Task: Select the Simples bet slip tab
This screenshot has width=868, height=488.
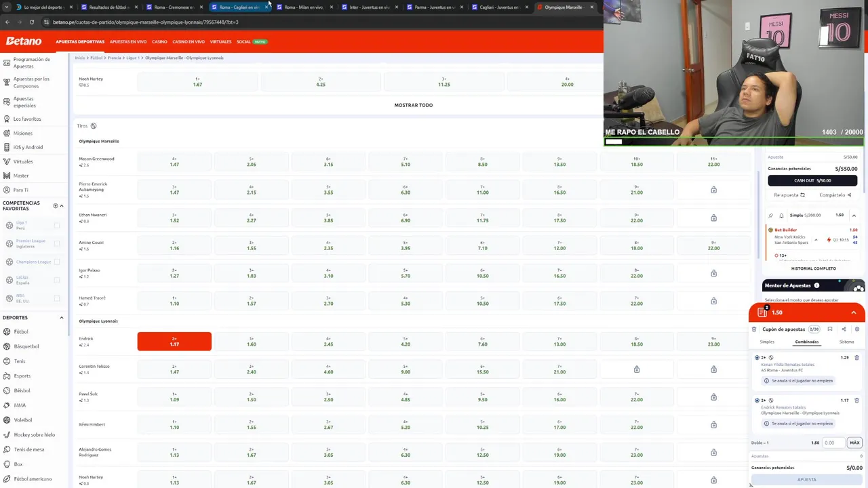Action: click(x=767, y=342)
